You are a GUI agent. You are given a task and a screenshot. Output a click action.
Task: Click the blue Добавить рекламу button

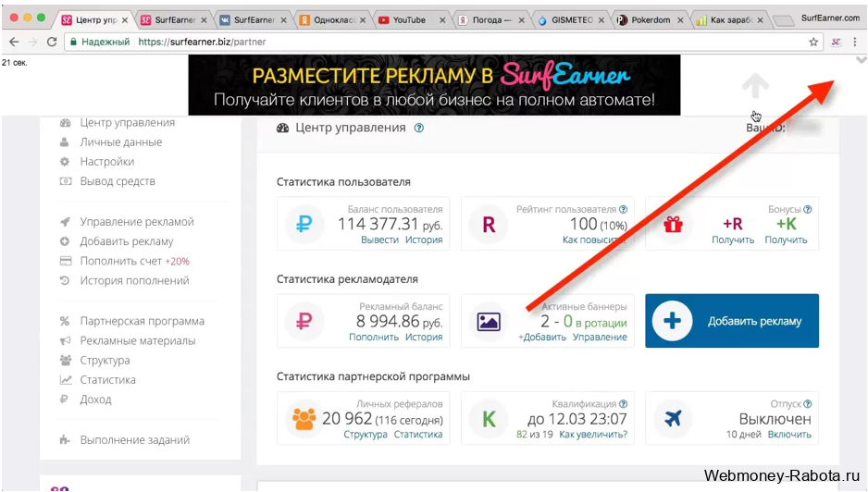pos(732,321)
